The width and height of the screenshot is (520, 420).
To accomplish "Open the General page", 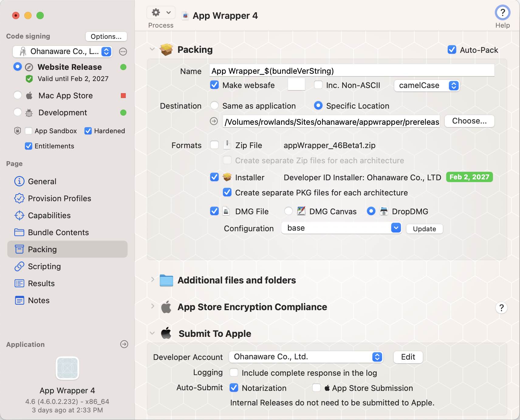I will [67, 181].
